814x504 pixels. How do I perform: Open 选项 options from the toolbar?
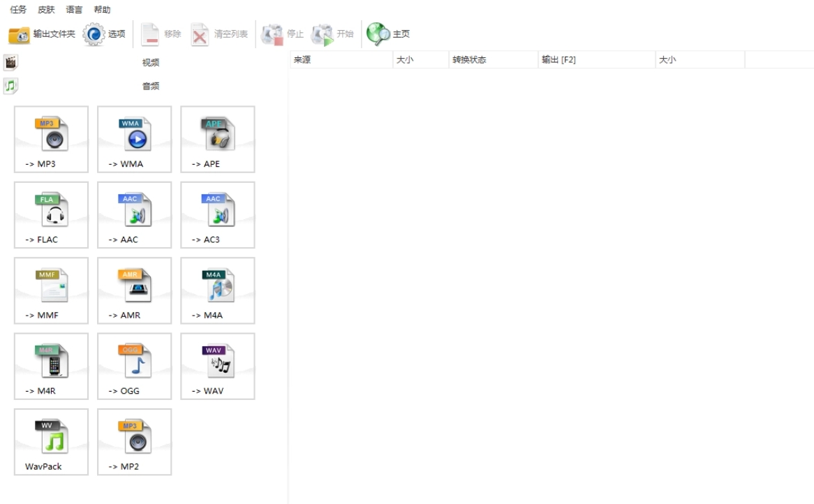[105, 34]
